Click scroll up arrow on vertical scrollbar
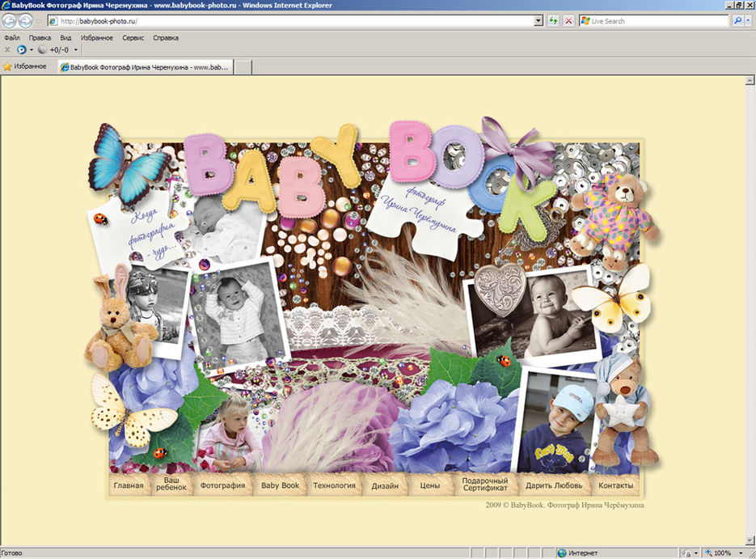756x559 pixels. (750, 81)
